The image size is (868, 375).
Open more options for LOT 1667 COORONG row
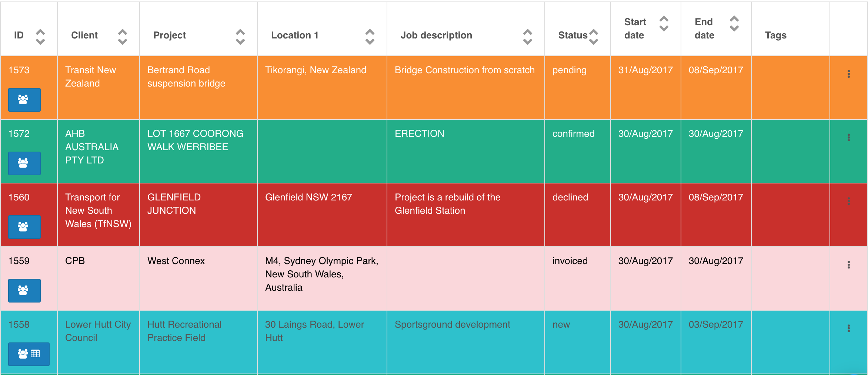[848, 138]
